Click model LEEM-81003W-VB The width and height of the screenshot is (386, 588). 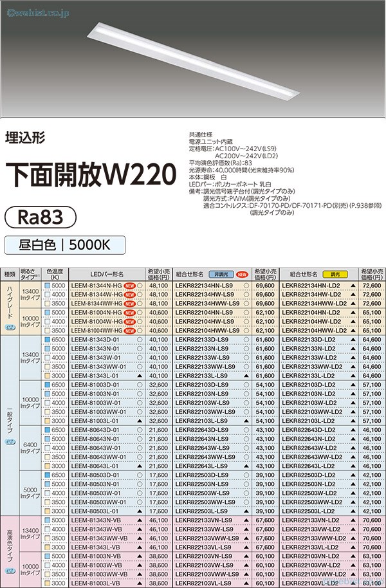pos(96,565)
